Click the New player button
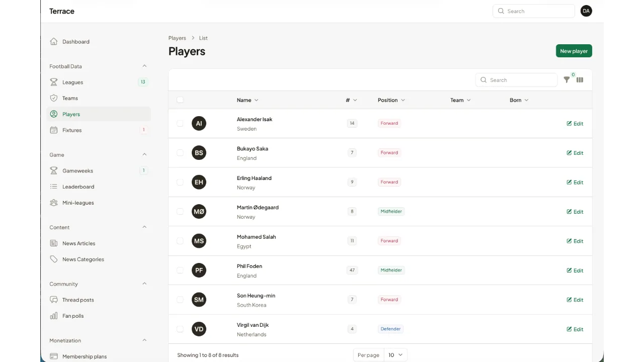 [574, 51]
